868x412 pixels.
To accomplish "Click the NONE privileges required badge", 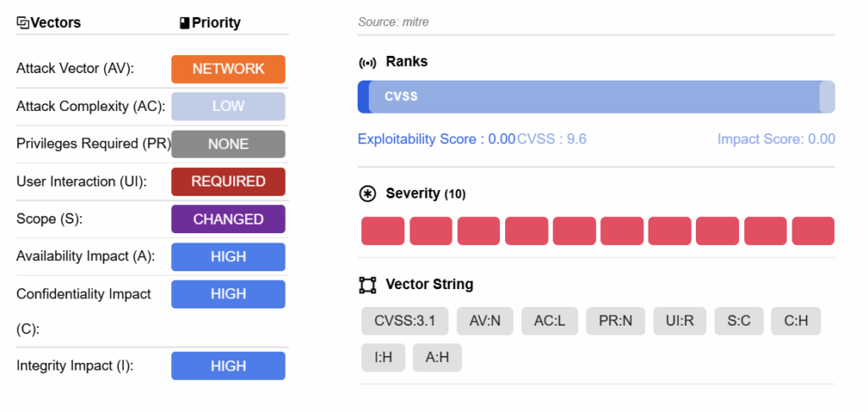I will [x=228, y=144].
